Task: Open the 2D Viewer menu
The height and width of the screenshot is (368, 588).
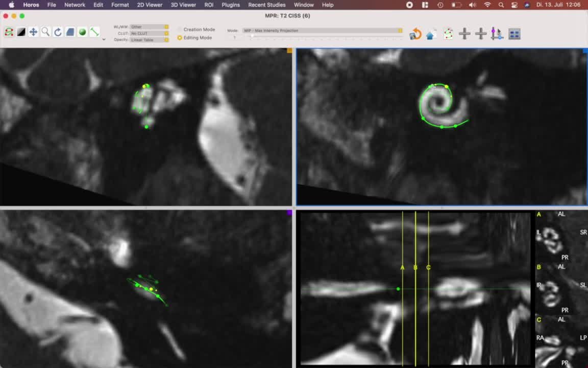Action: [x=150, y=5]
